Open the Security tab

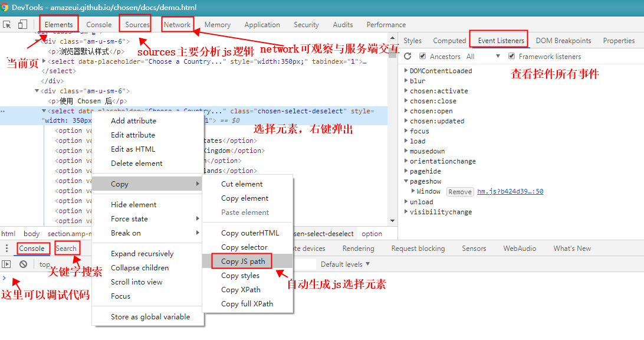(306, 25)
